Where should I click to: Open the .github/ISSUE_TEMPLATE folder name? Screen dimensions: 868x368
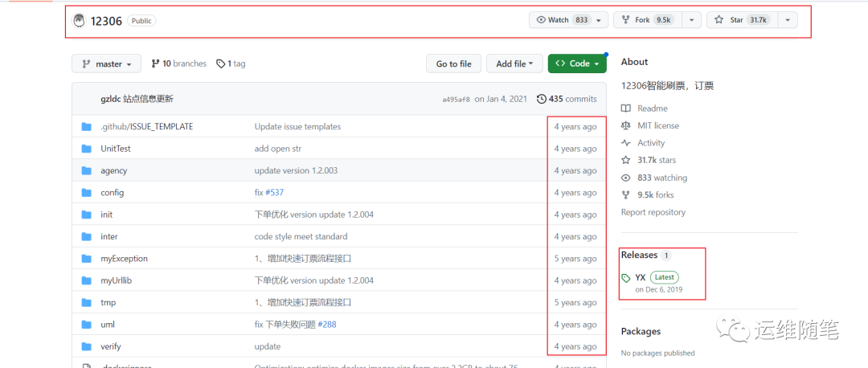pyautogui.click(x=147, y=127)
